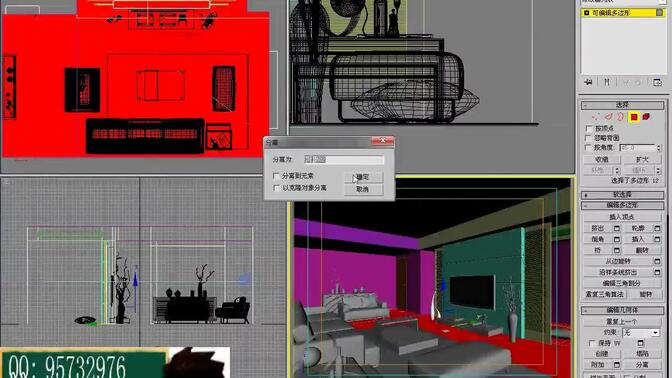Select Border sub-object mode icon
Screen dimensions: 672x378
click(621, 117)
